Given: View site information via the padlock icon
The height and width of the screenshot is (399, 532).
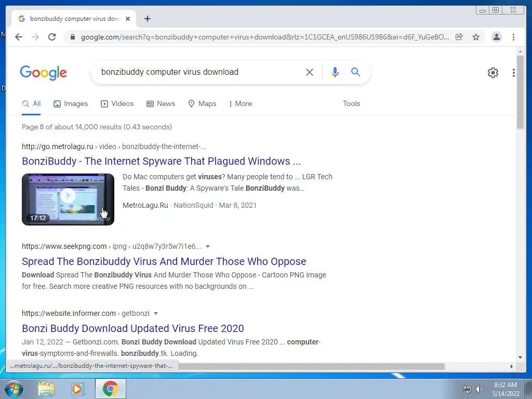Looking at the screenshot, I should click(x=72, y=37).
